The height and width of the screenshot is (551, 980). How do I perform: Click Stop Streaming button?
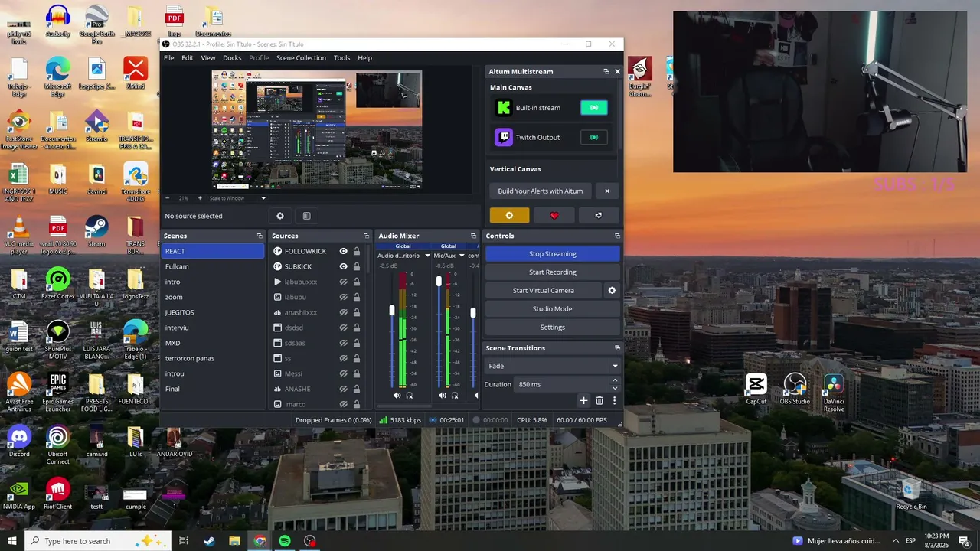pyautogui.click(x=553, y=254)
